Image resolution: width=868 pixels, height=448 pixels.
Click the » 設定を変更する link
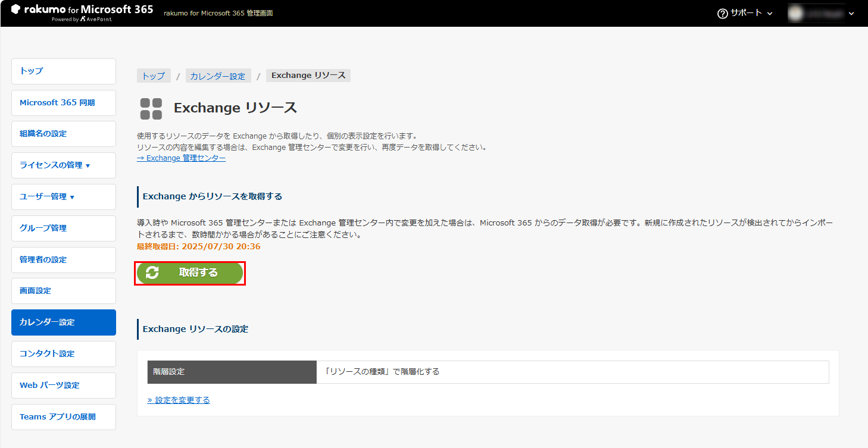[x=179, y=400]
